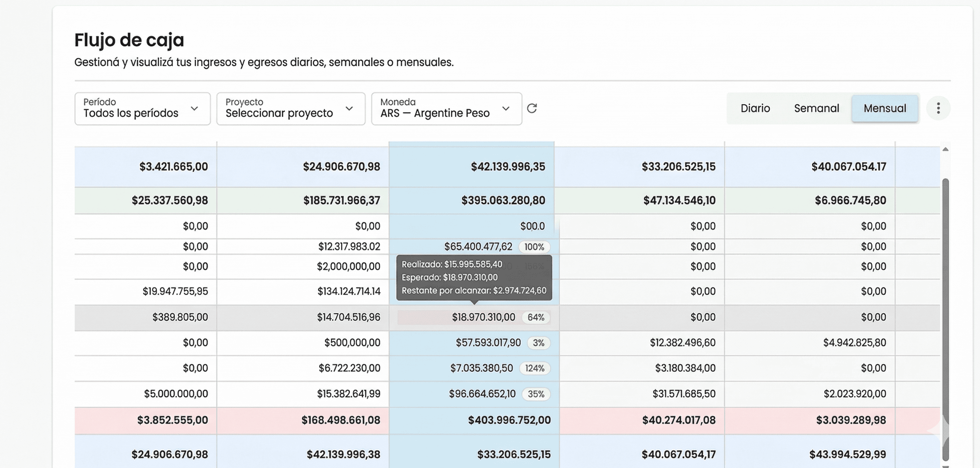This screenshot has width=980, height=468.
Task: Select the highlighted $18.970.310,00 cell
Action: tap(484, 316)
